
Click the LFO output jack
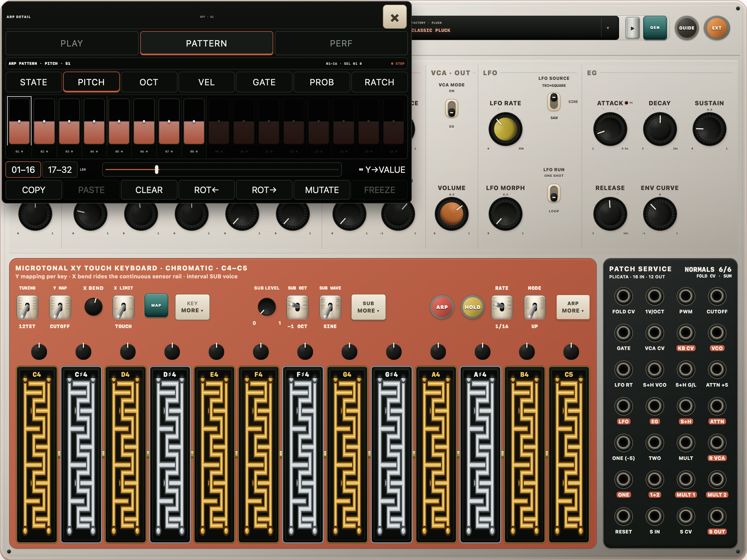(623, 406)
